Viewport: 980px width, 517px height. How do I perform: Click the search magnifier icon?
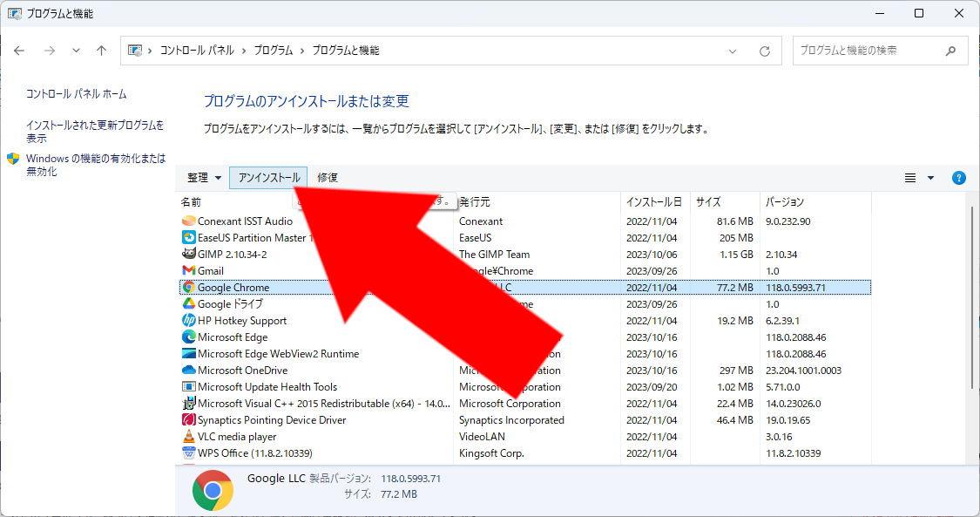[951, 51]
